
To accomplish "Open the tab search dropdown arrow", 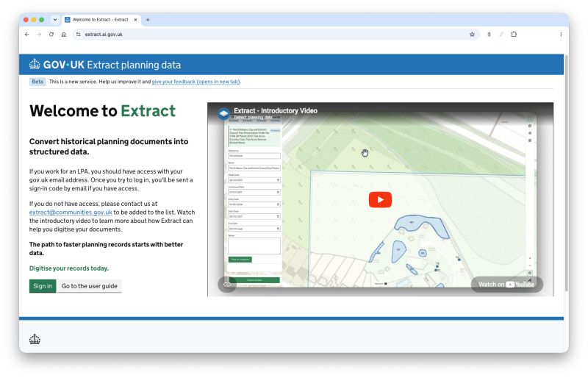I will pyautogui.click(x=55, y=20).
